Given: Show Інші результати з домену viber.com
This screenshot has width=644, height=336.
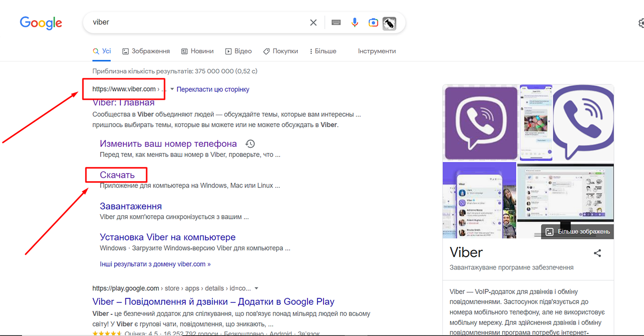Looking at the screenshot, I should (x=155, y=264).
